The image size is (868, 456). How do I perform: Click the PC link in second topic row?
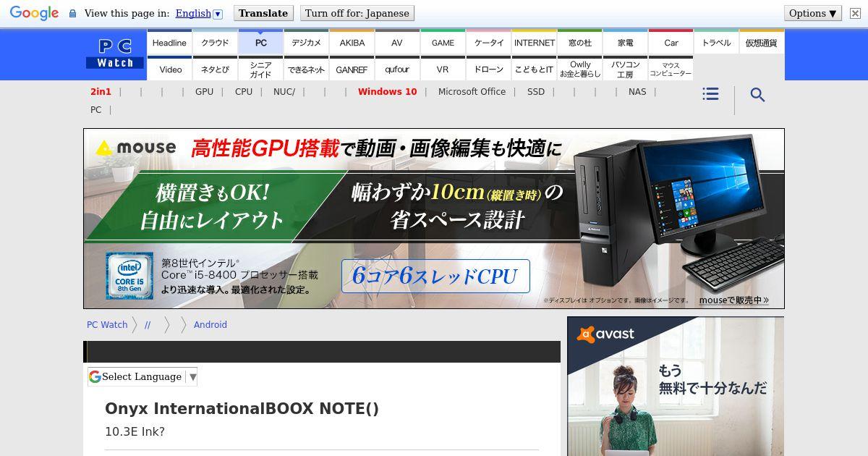point(95,110)
